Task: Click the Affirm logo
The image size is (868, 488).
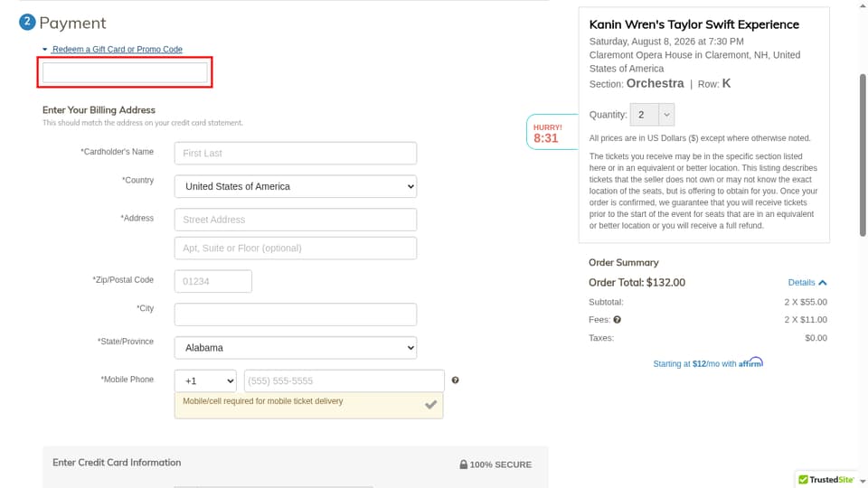Action: click(x=750, y=362)
